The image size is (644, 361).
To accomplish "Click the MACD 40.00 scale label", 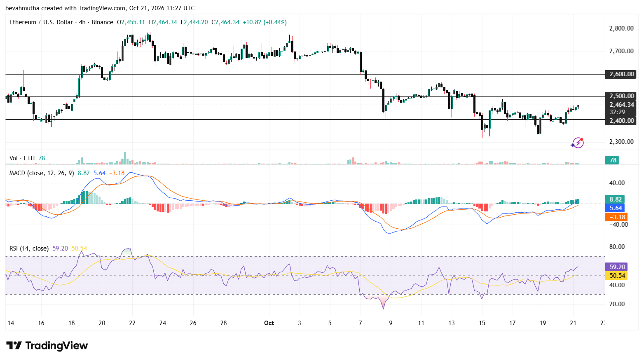I will (617, 183).
